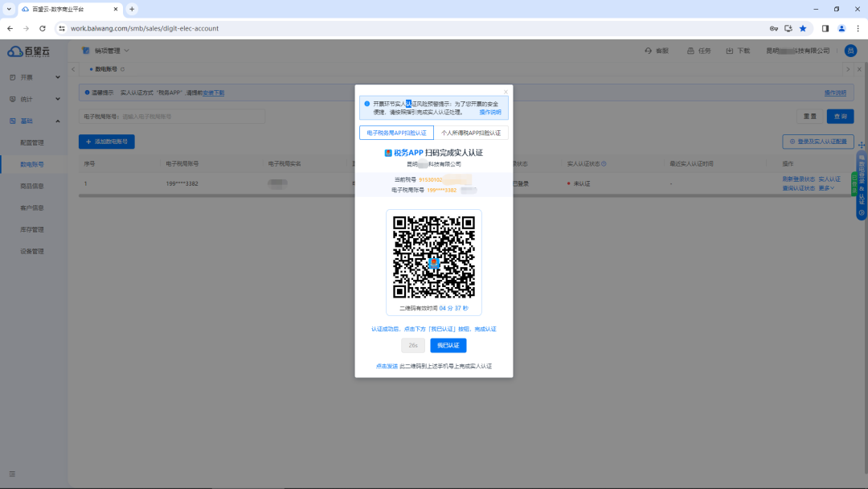
Task: Open 商品信息 in sidebar
Action: (32, 186)
